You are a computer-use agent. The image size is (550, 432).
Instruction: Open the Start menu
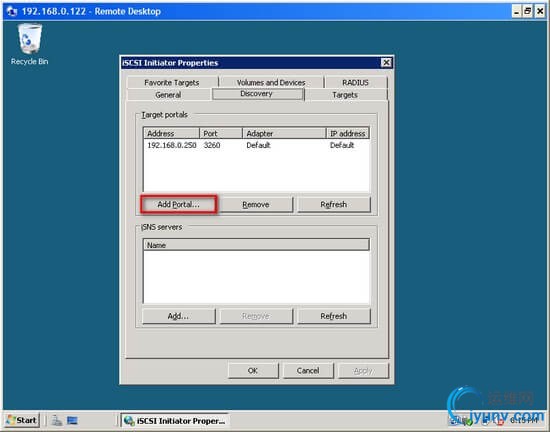[x=22, y=420]
